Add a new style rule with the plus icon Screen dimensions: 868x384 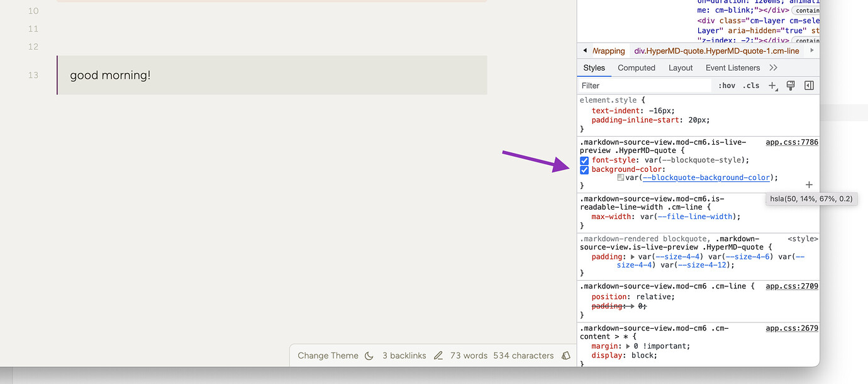click(772, 85)
